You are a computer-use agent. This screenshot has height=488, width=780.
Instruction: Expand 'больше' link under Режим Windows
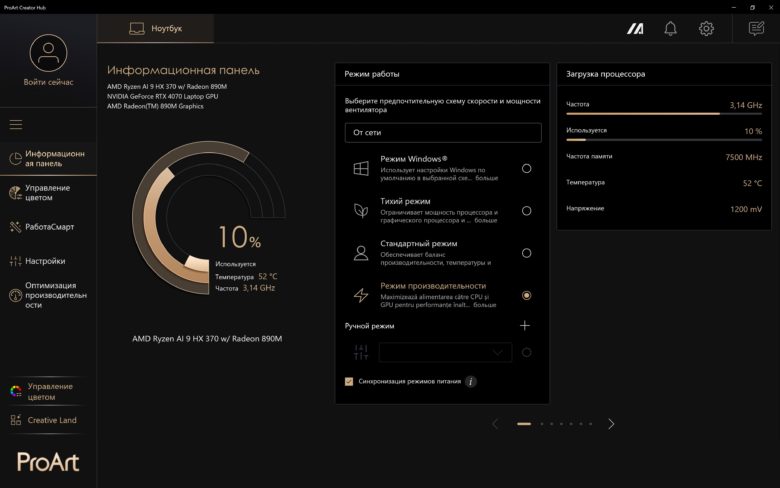487,178
